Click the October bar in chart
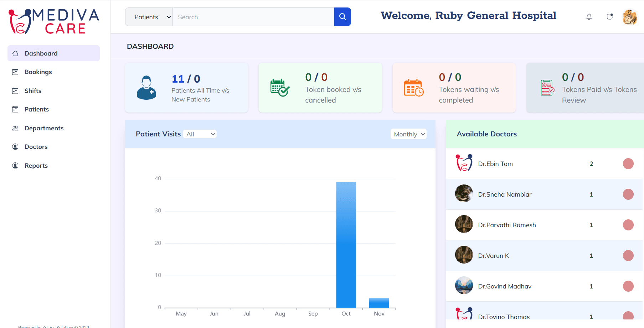 click(346, 245)
